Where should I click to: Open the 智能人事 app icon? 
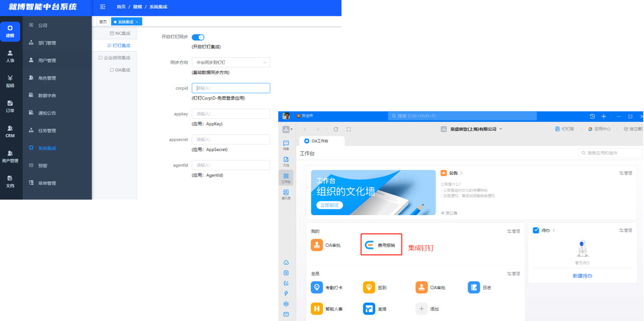point(316,308)
